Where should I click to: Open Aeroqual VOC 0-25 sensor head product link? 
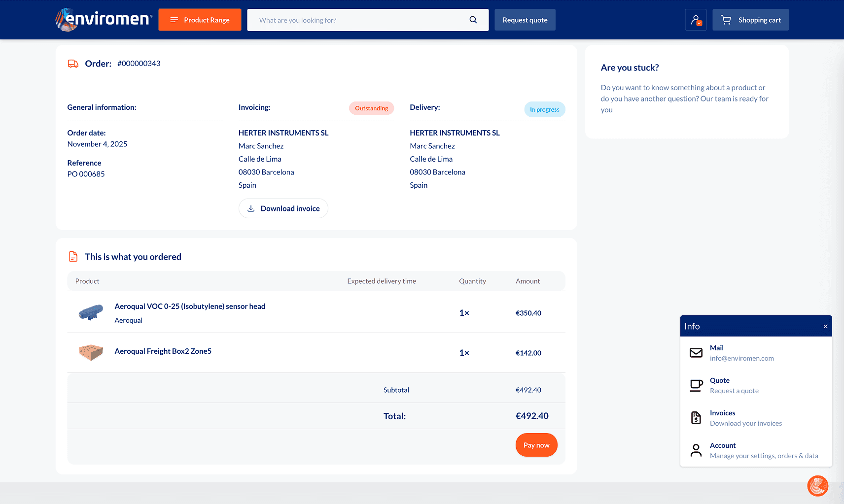[190, 306]
